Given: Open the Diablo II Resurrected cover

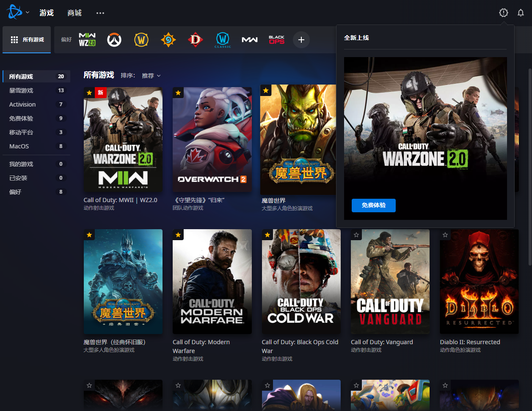Looking at the screenshot, I should pyautogui.click(x=479, y=282).
